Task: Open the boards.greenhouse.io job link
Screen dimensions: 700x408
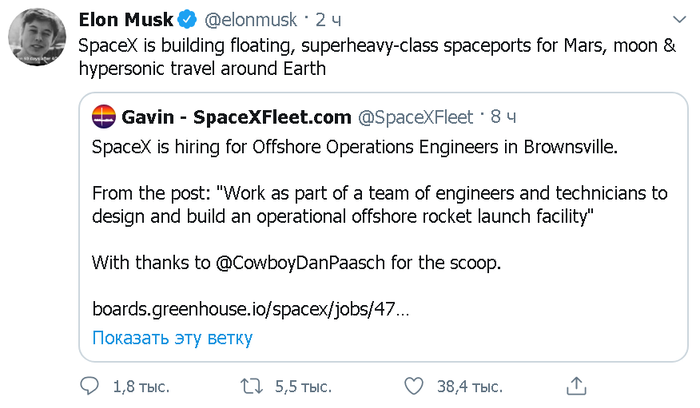Action: point(250,310)
